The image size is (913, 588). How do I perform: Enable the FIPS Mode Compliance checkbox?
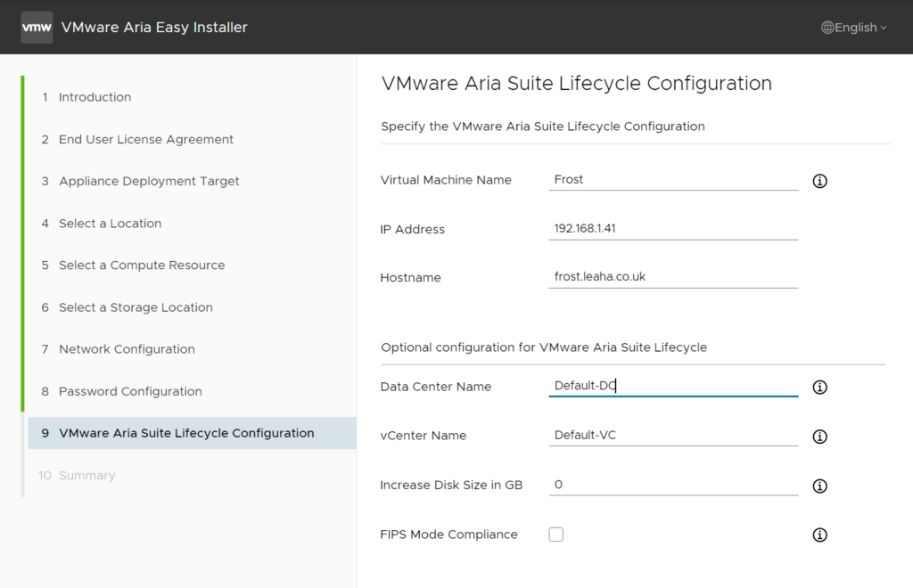pyautogui.click(x=555, y=534)
